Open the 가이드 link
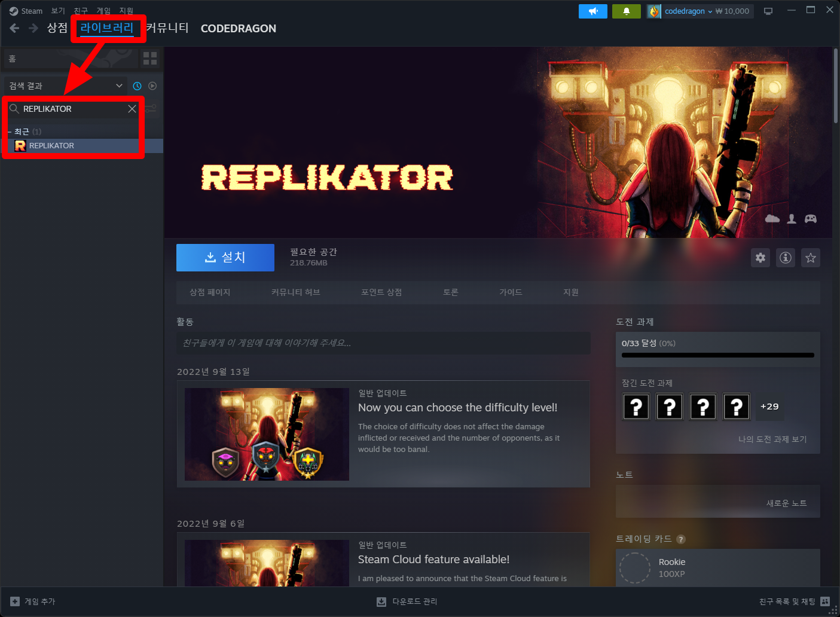Image resolution: width=840 pixels, height=617 pixels. click(511, 292)
